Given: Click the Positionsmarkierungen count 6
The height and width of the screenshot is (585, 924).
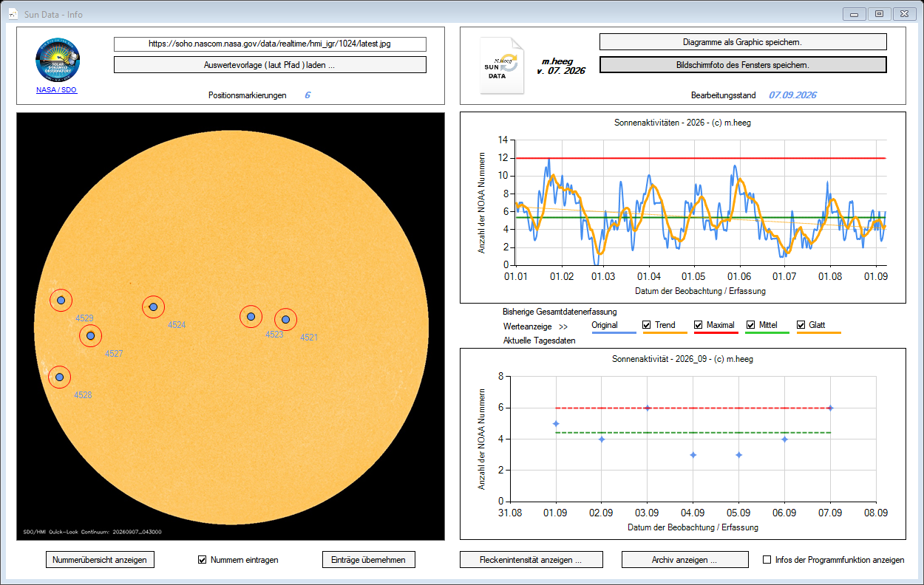Looking at the screenshot, I should click(308, 95).
